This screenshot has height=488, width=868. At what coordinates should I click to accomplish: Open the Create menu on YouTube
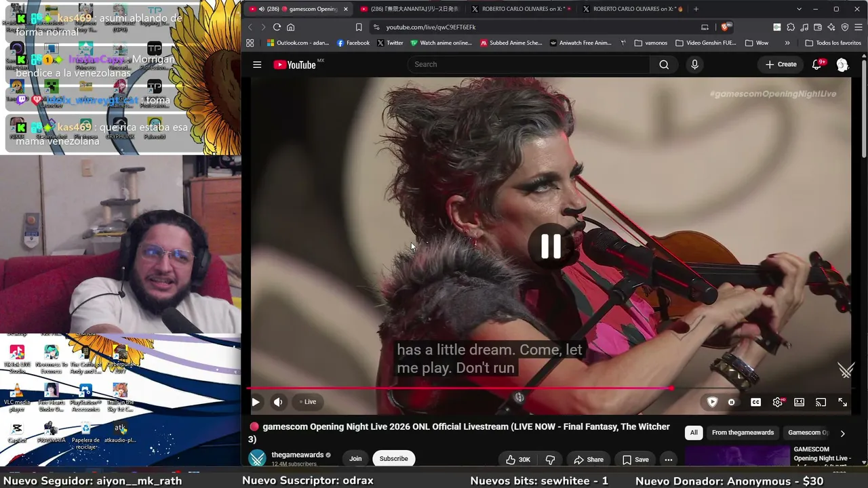[x=781, y=64]
